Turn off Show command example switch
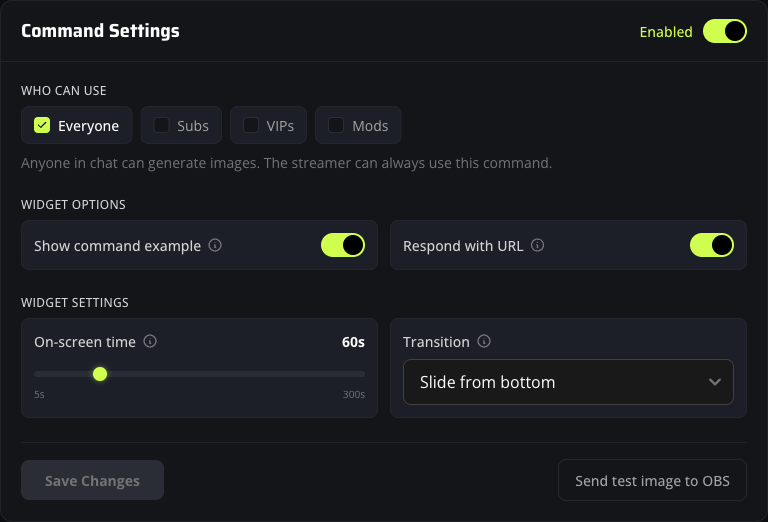 pyautogui.click(x=343, y=245)
